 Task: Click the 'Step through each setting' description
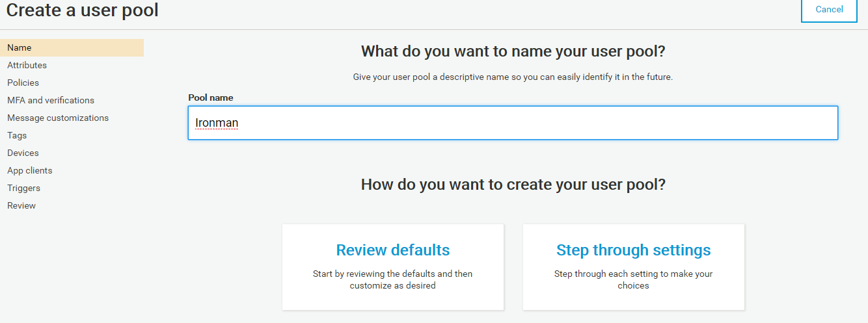[x=633, y=279]
